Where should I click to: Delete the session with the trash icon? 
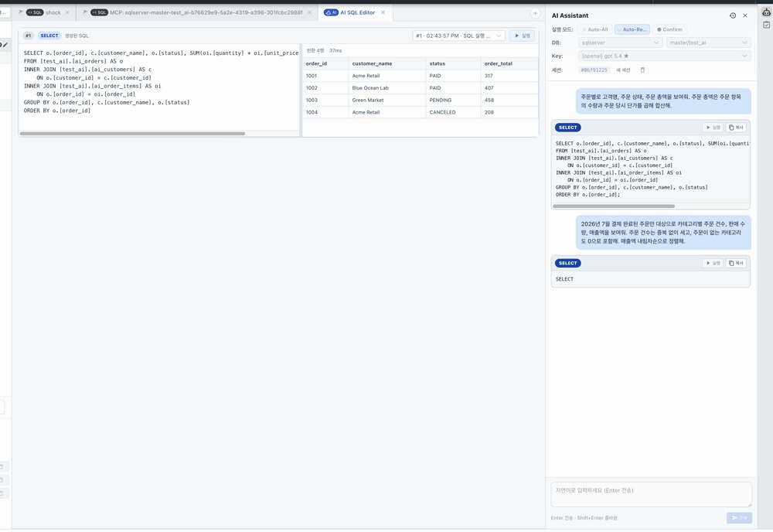click(642, 70)
